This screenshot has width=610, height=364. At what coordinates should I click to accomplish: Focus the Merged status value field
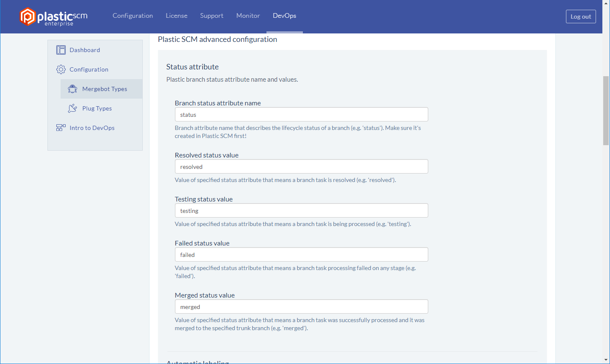pos(301,306)
